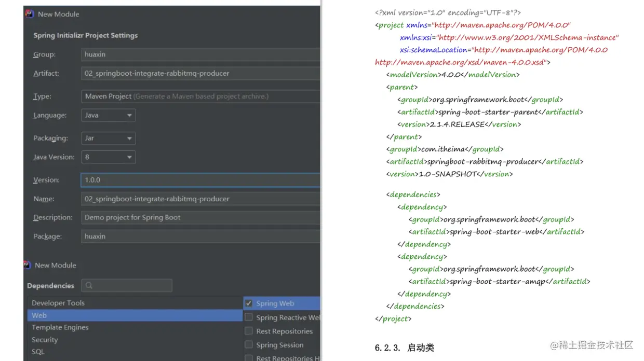Open the Type combo box showing Maven Project

point(200,96)
